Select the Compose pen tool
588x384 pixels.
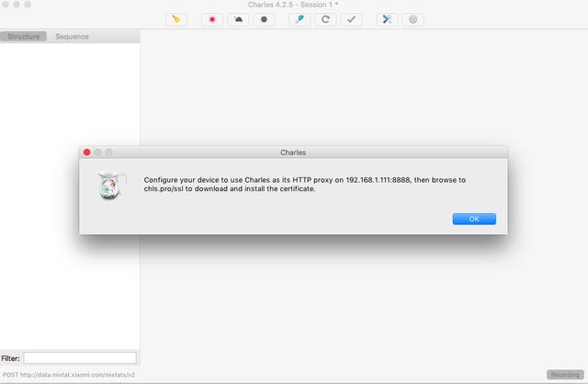pyautogui.click(x=300, y=19)
